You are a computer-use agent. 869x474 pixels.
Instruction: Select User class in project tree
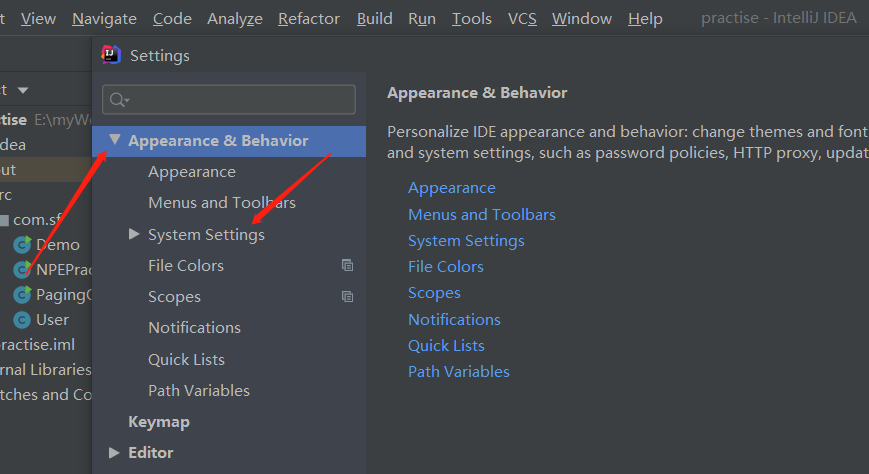tap(52, 320)
